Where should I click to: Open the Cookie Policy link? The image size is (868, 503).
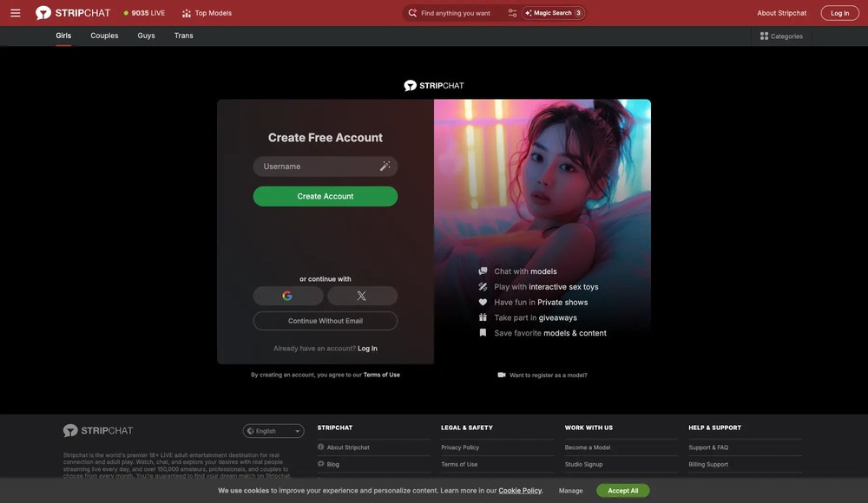pos(520,491)
